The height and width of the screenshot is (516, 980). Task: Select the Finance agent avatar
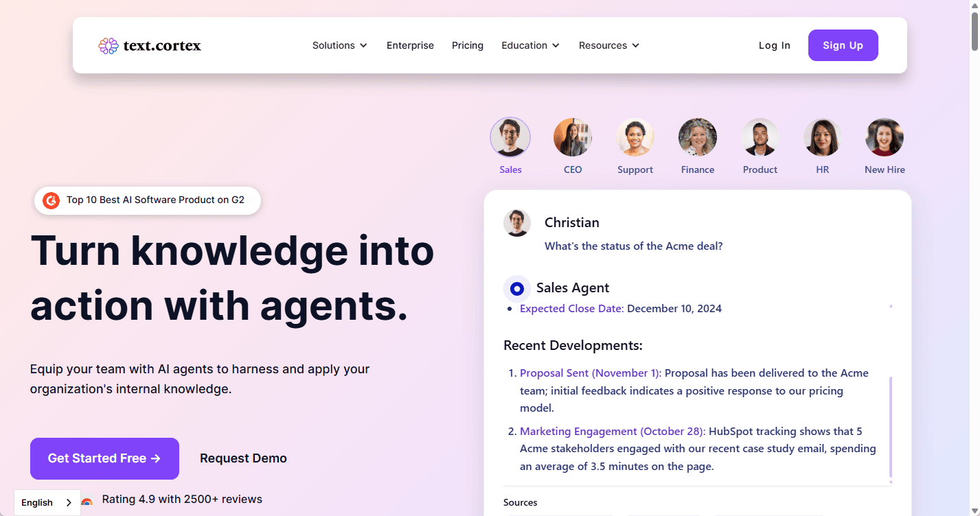pos(697,137)
